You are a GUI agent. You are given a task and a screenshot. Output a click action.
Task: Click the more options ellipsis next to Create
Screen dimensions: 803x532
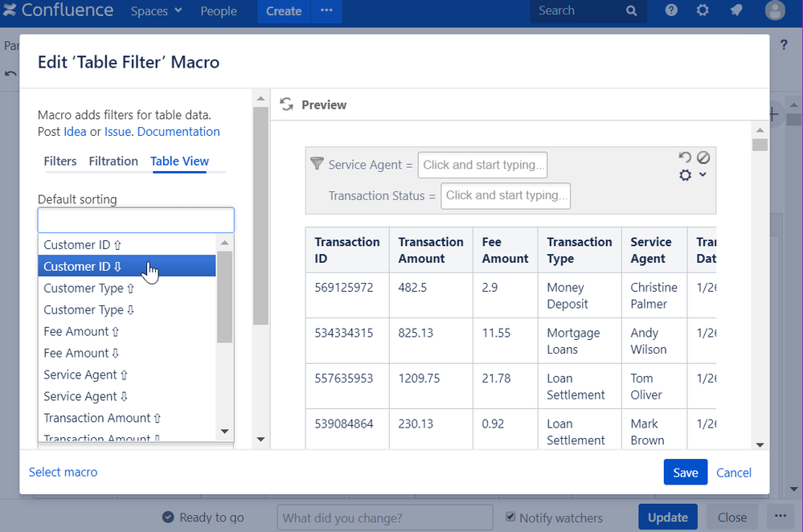(x=326, y=10)
